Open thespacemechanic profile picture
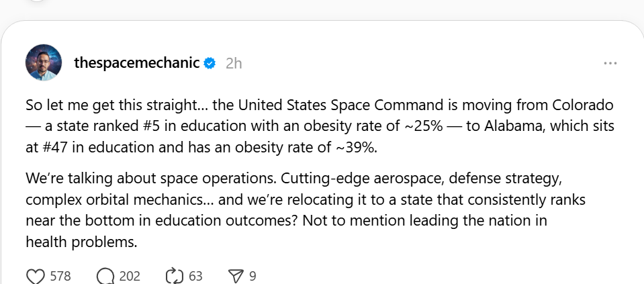 coord(44,62)
